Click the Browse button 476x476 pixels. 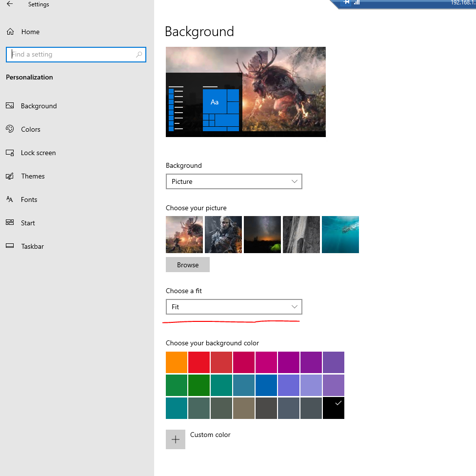188,265
